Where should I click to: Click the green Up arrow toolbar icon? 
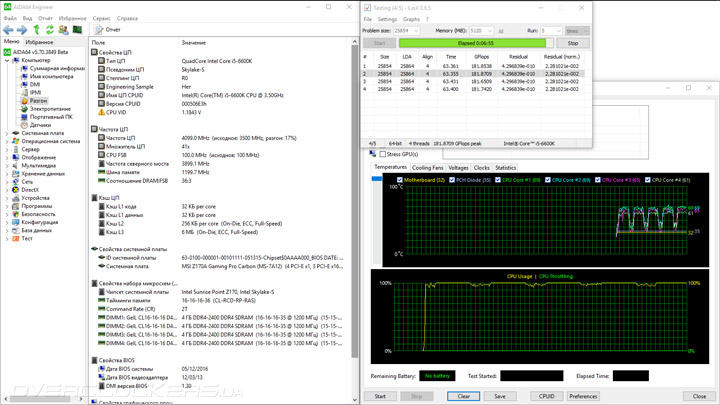coord(36,30)
